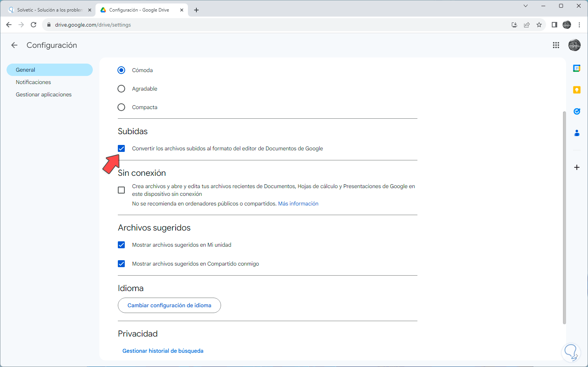Install the app via the address bar icon

click(514, 25)
